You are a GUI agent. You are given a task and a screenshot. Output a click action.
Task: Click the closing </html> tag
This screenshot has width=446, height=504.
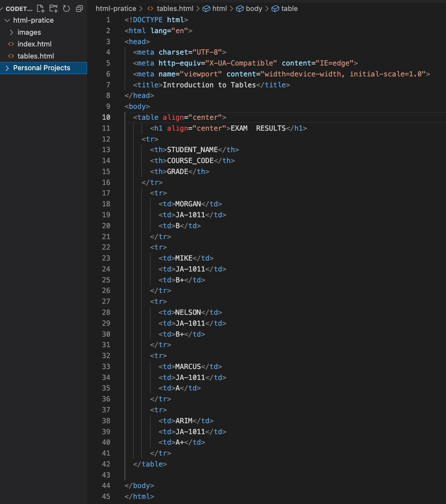[140, 496]
